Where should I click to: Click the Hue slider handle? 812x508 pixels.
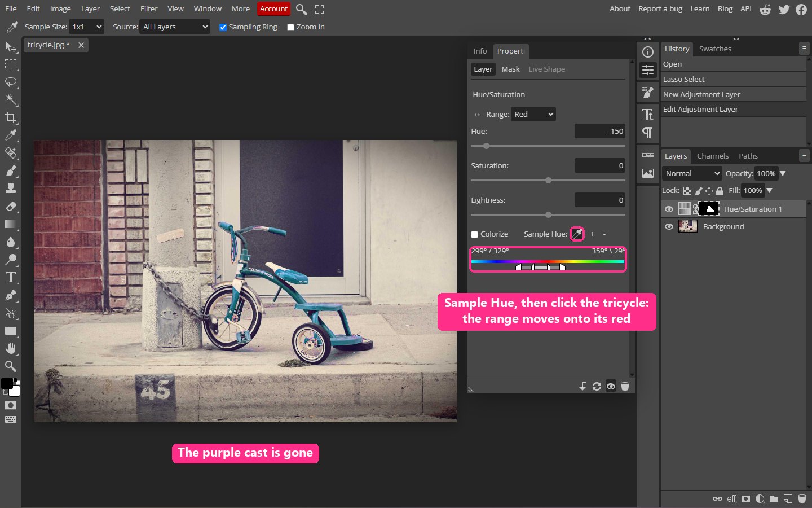[x=486, y=146]
